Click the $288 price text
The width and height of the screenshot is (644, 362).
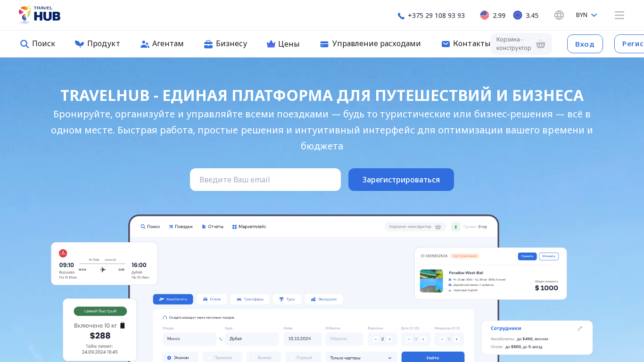coord(100,336)
